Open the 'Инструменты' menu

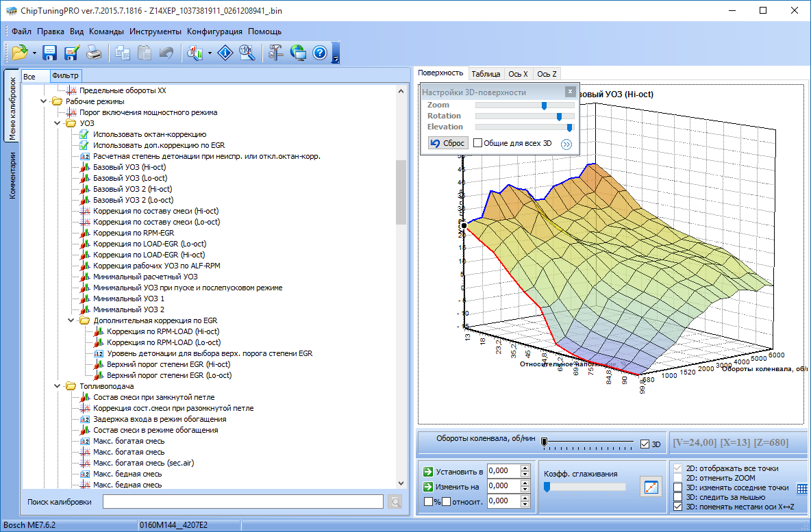(x=155, y=31)
